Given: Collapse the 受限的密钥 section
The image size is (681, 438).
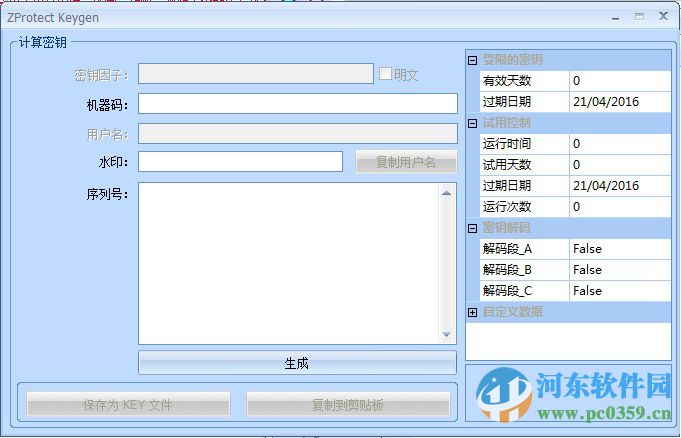Looking at the screenshot, I should pyautogui.click(x=473, y=60).
